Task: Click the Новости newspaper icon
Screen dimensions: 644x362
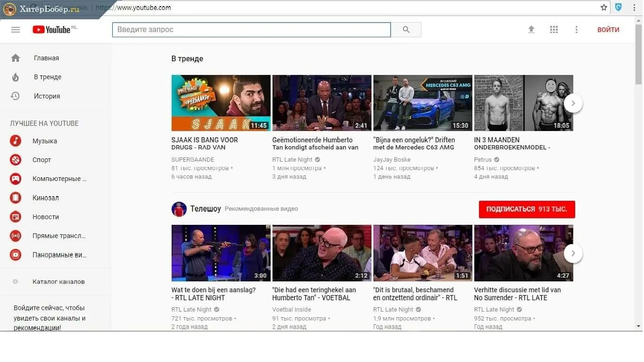Action: [16, 217]
